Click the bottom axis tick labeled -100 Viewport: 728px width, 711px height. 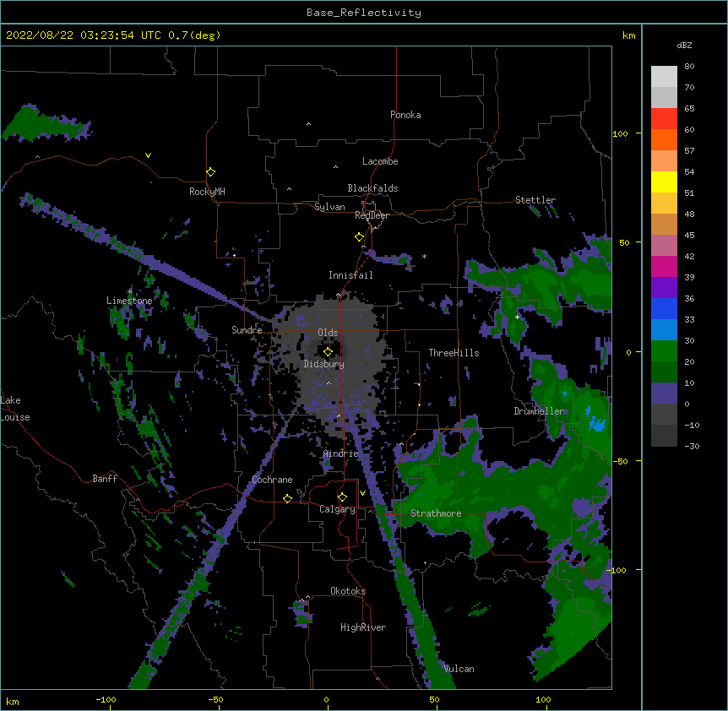(106, 700)
